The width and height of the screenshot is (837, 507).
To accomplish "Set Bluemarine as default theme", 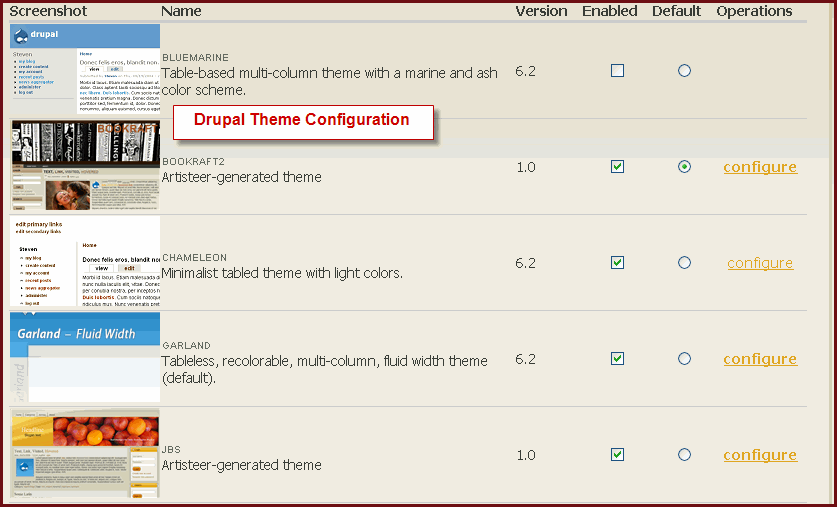I will (684, 70).
